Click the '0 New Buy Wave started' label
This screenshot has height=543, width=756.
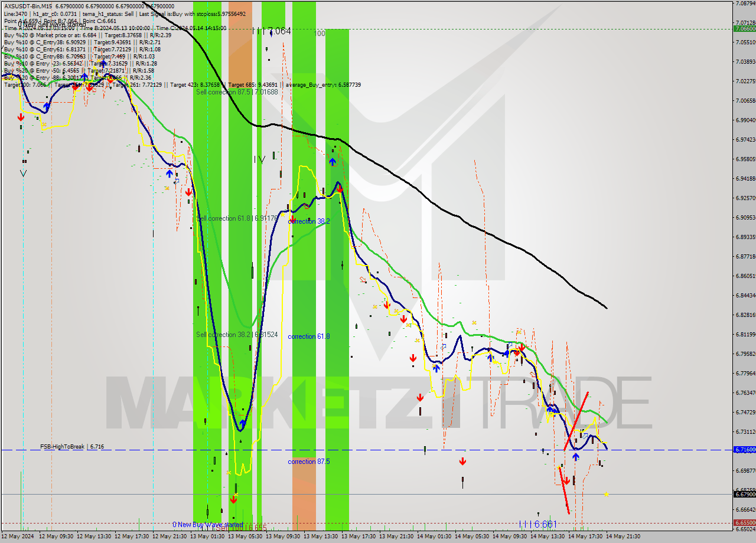(x=207, y=525)
